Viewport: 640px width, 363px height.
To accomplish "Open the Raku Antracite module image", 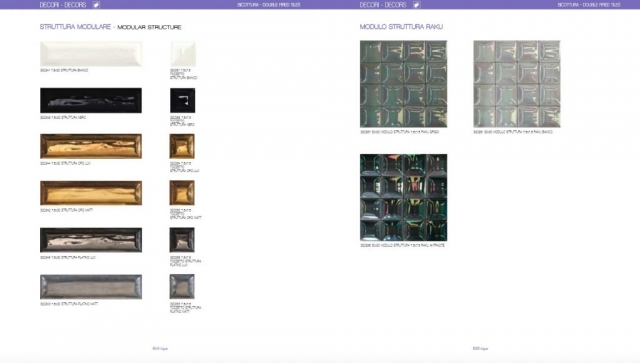I will [x=403, y=197].
